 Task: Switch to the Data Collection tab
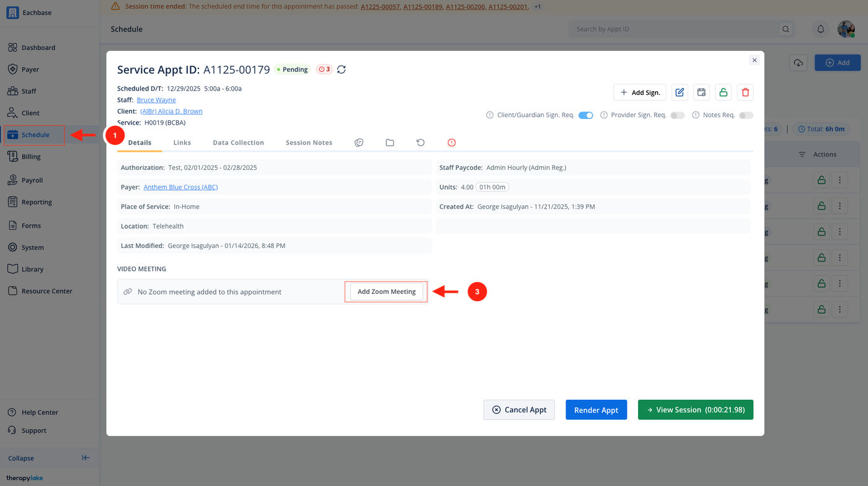pos(238,143)
